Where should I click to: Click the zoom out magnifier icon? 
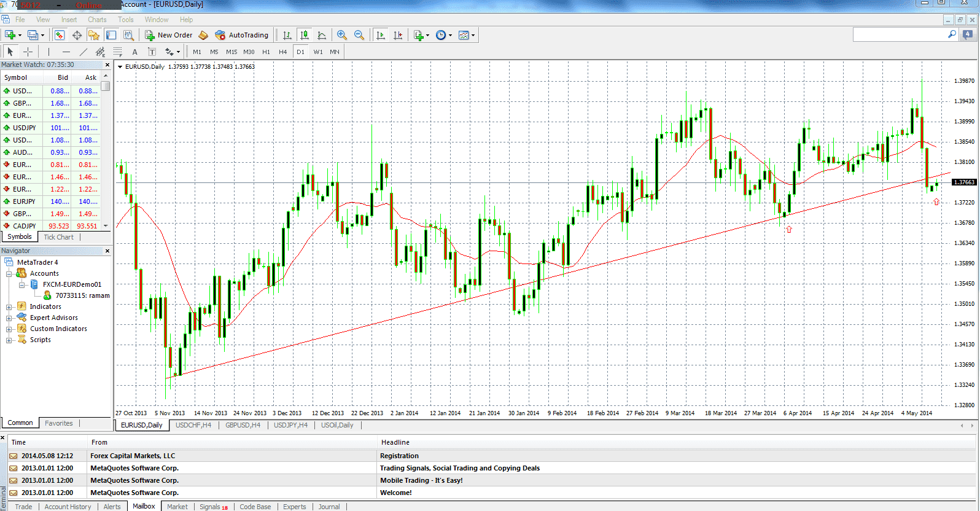[x=359, y=35]
